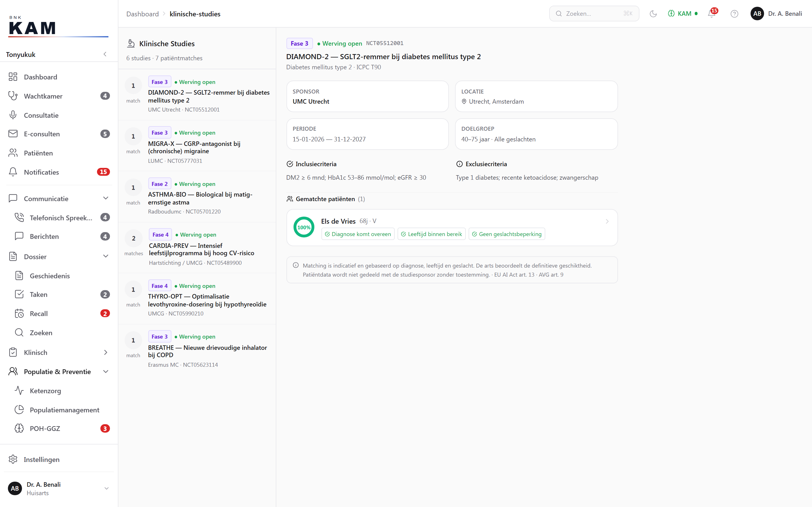The image size is (812, 507).
Task: Select the CARDIA-PREV study in the list
Action: pos(197,248)
